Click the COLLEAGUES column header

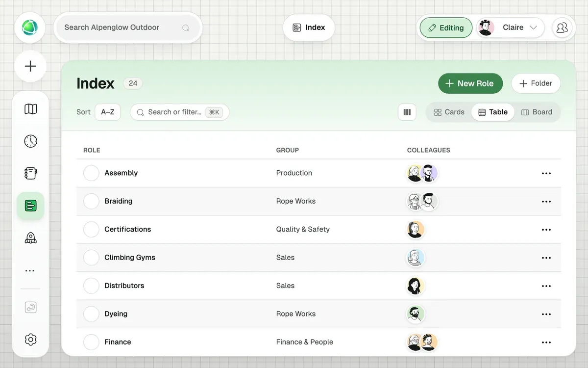(429, 150)
